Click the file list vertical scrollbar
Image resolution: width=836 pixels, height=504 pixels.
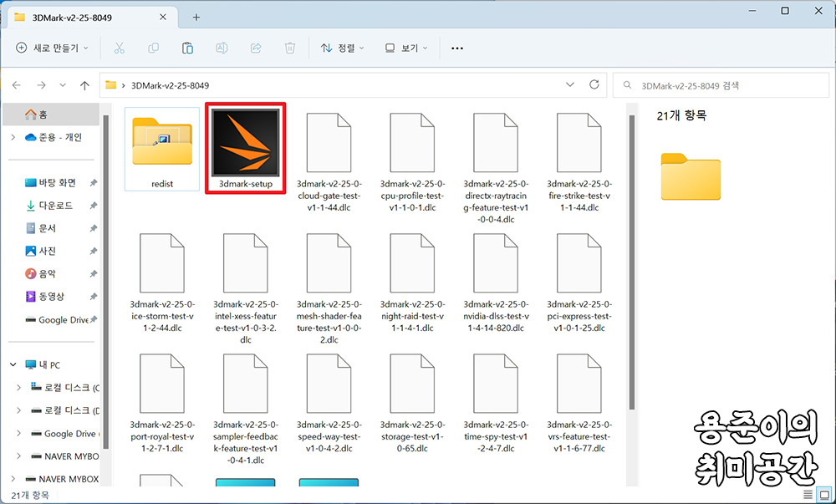[632, 262]
